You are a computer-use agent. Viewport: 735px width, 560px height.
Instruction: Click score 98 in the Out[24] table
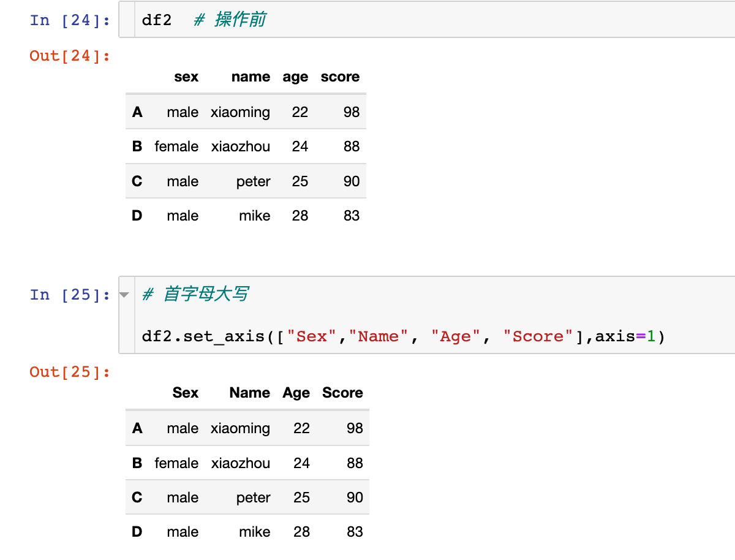pos(352,112)
